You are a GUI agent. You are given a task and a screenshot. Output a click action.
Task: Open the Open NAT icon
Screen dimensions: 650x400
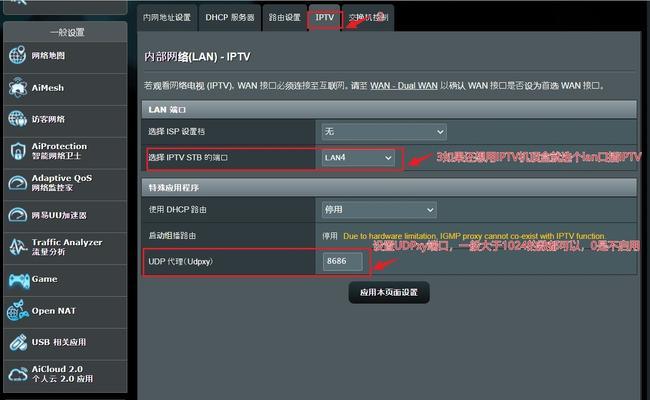17,310
